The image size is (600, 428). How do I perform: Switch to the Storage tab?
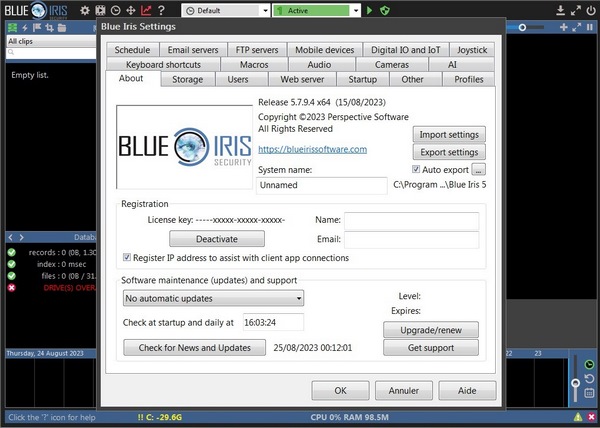click(188, 80)
